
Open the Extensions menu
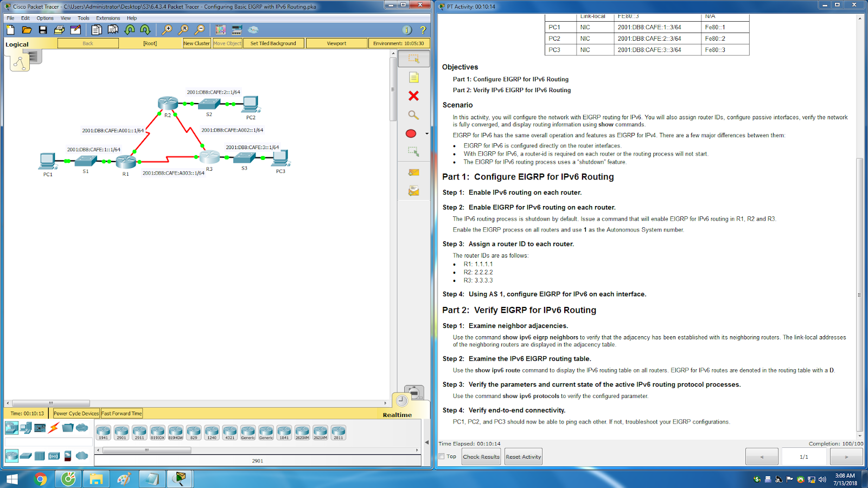pyautogui.click(x=108, y=18)
